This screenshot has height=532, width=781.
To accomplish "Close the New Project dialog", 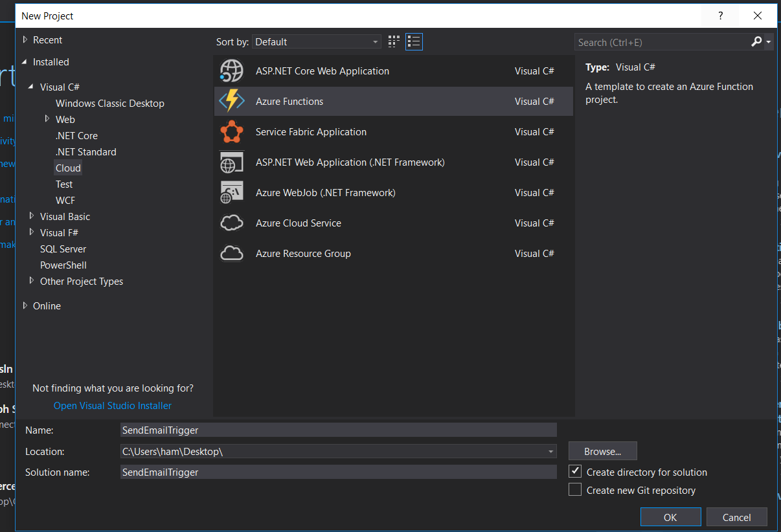I will tap(757, 16).
